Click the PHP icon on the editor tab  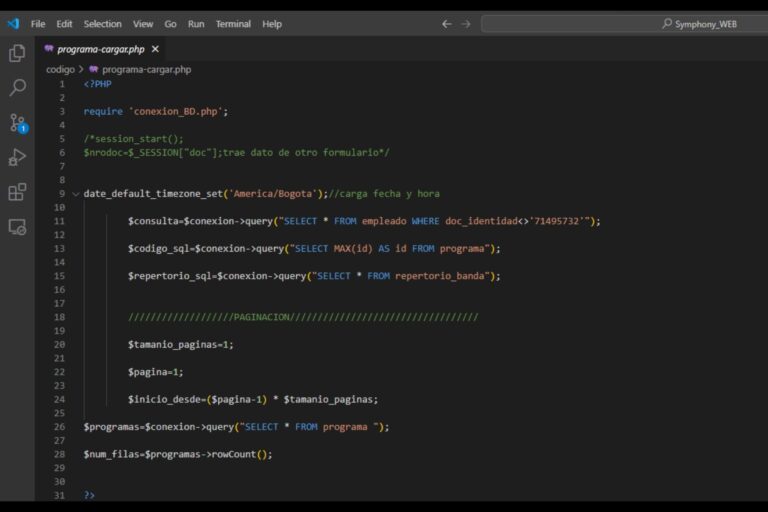48,49
